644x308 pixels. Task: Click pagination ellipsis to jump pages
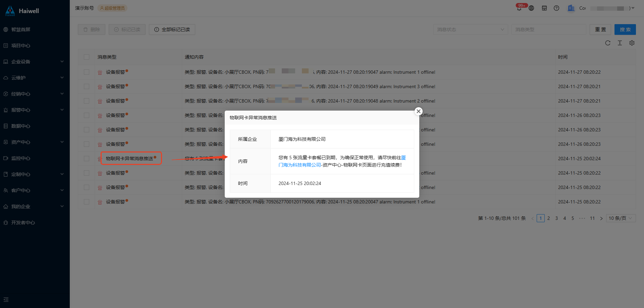tap(582, 218)
